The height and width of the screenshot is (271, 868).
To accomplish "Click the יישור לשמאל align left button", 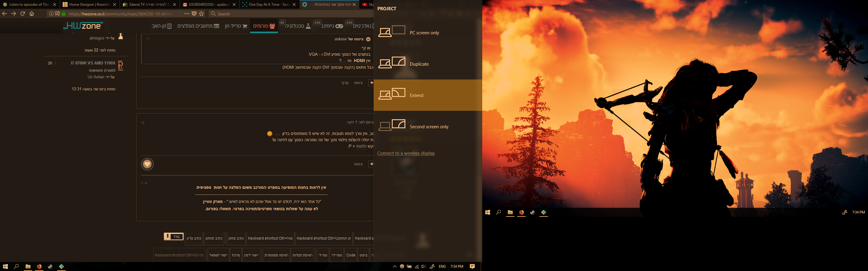I will coord(219,255).
